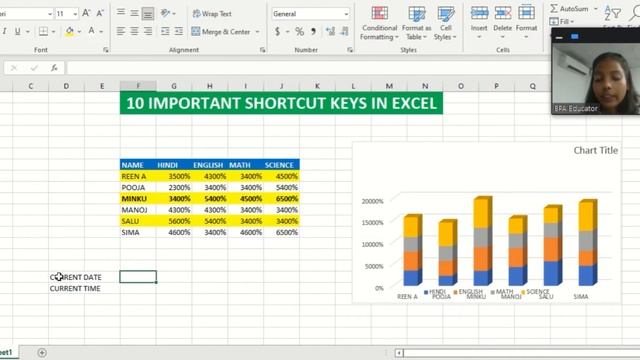Viewport: 640px width, 360px height.
Task: Decrease the indent
Action: coord(165,31)
